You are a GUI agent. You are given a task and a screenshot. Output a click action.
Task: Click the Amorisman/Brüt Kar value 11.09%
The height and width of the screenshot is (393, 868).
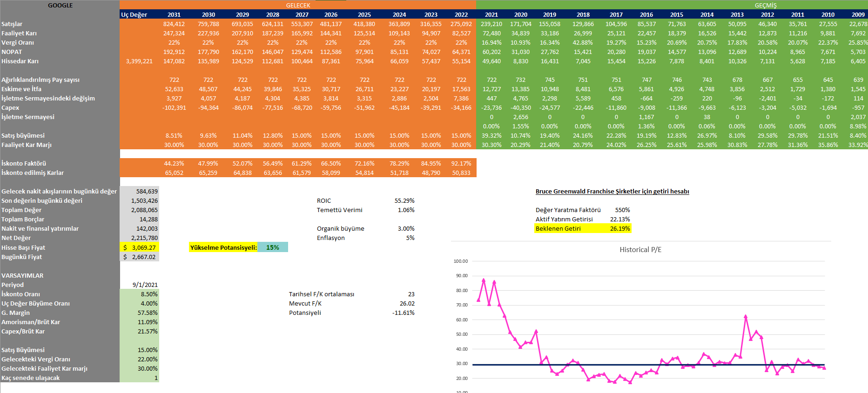[140, 322]
